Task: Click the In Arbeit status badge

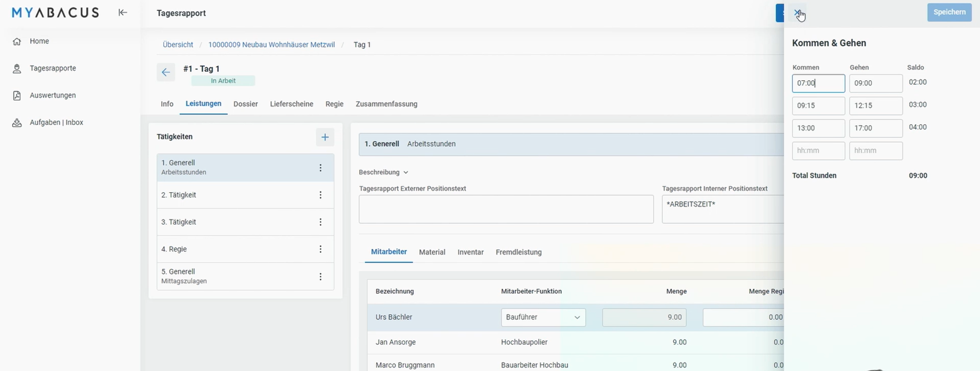Action: (x=223, y=81)
